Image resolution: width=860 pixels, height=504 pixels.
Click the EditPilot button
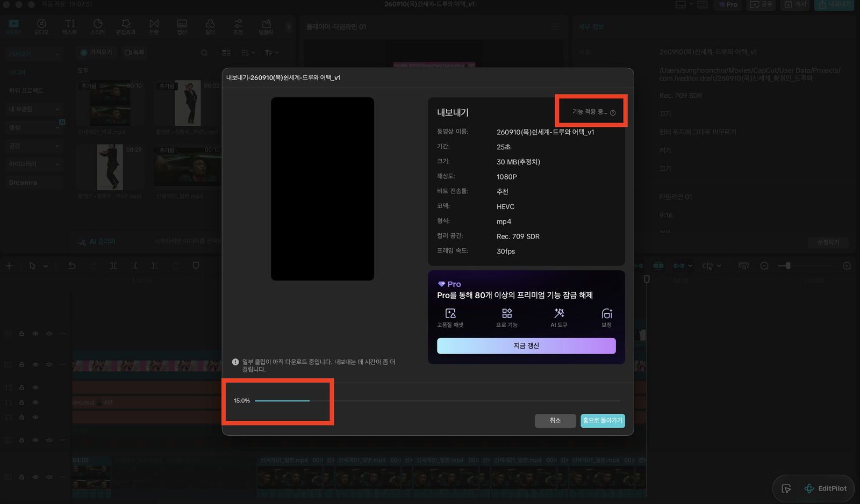(x=825, y=488)
